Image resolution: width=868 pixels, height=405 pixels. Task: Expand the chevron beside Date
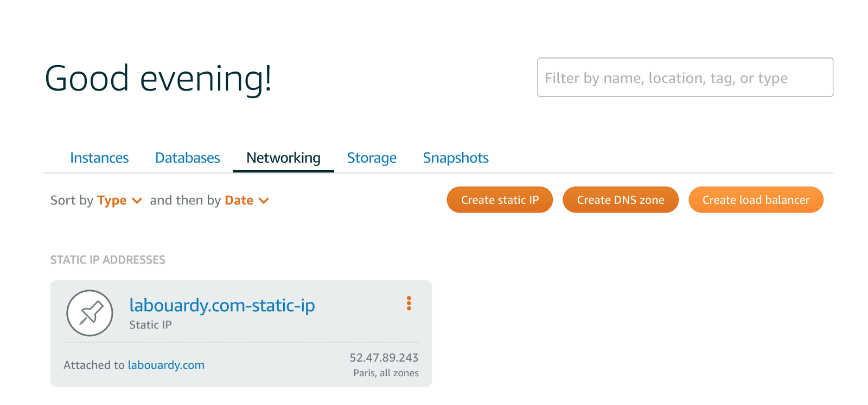tap(264, 201)
